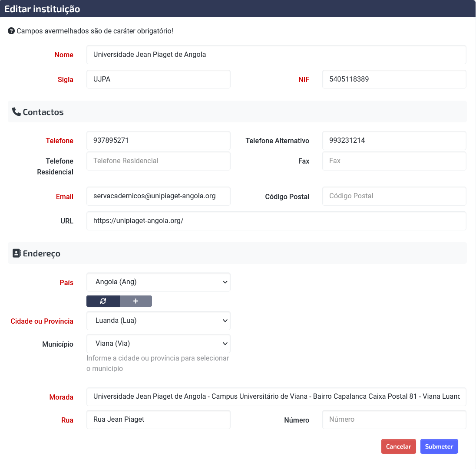Click the Email input field
The image size is (476, 469).
159,196
